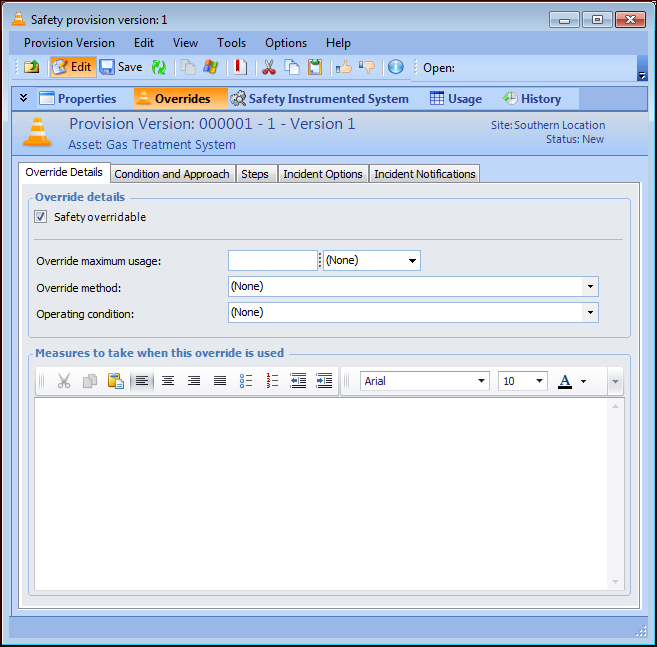
Task: Open the Usage section
Action: pyautogui.click(x=456, y=98)
